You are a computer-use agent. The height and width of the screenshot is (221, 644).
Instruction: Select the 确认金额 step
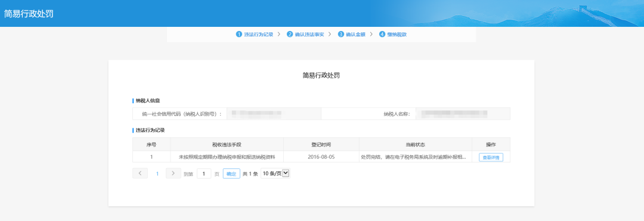[x=355, y=35]
